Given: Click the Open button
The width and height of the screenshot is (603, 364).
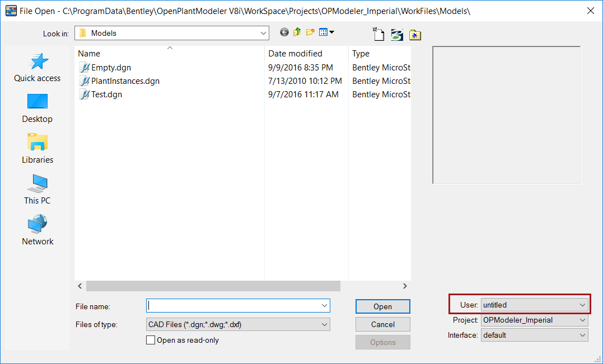Looking at the screenshot, I should pyautogui.click(x=382, y=306).
